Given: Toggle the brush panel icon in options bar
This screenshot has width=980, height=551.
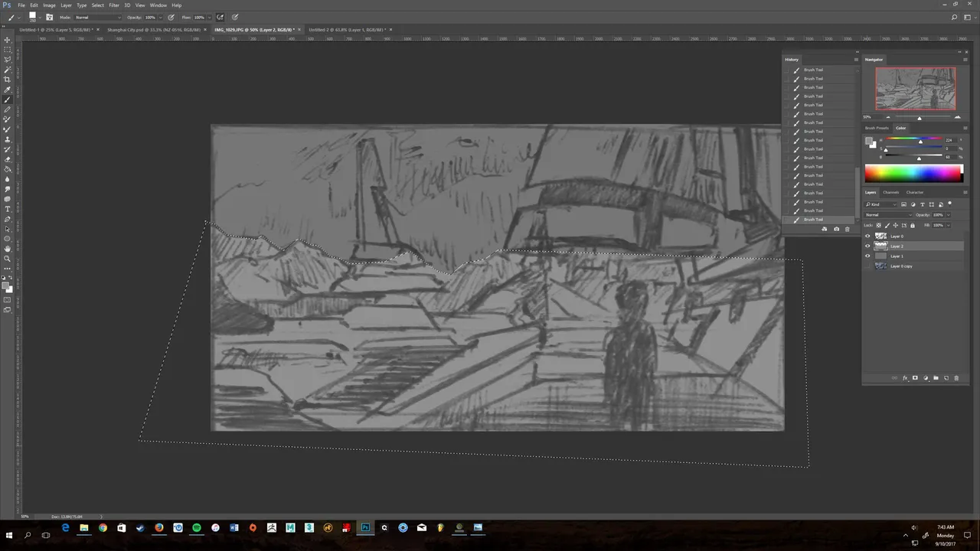Looking at the screenshot, I should tap(50, 17).
